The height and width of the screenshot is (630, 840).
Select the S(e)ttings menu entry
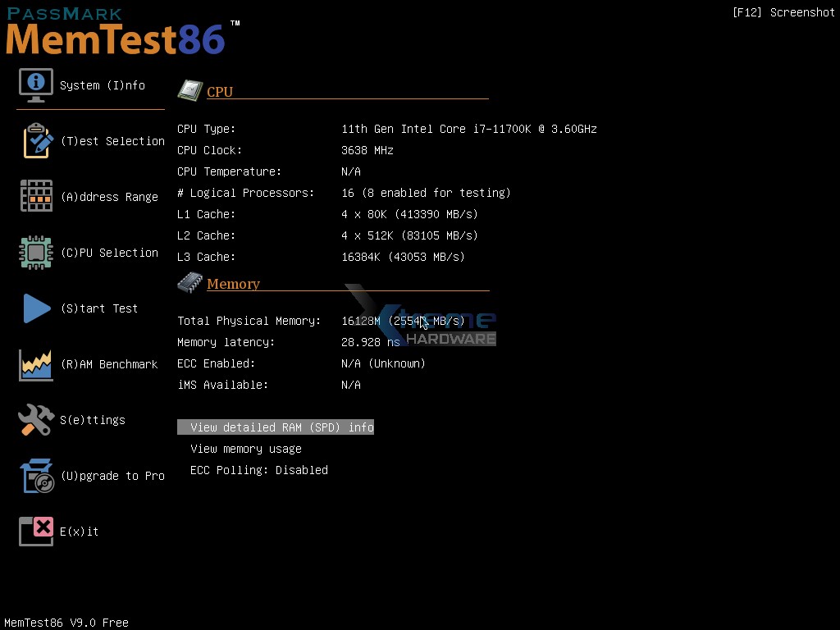[93, 419]
